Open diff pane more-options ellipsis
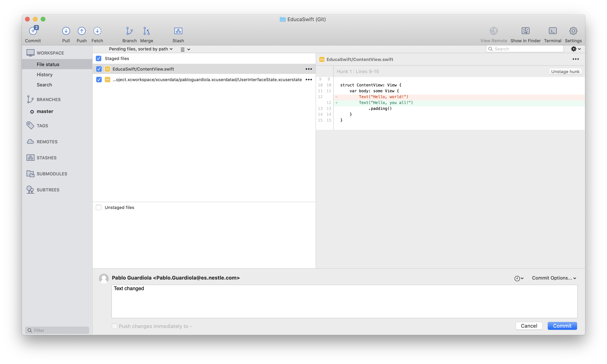Image resolution: width=607 pixels, height=364 pixels. [575, 59]
